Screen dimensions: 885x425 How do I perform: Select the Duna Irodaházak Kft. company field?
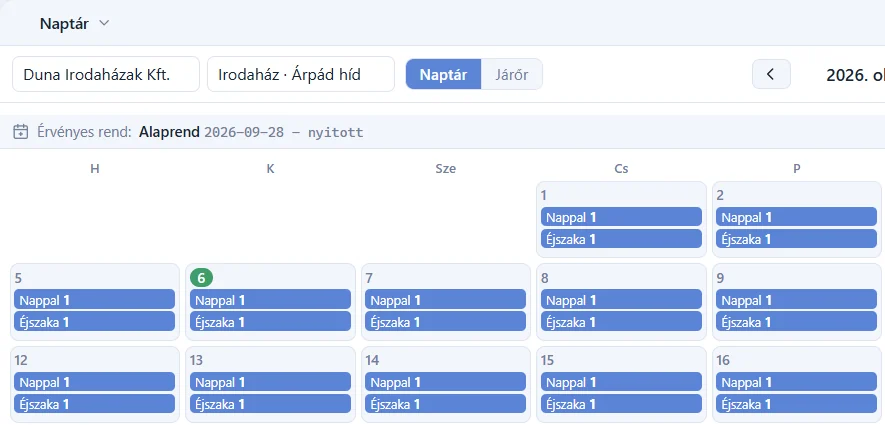106,74
